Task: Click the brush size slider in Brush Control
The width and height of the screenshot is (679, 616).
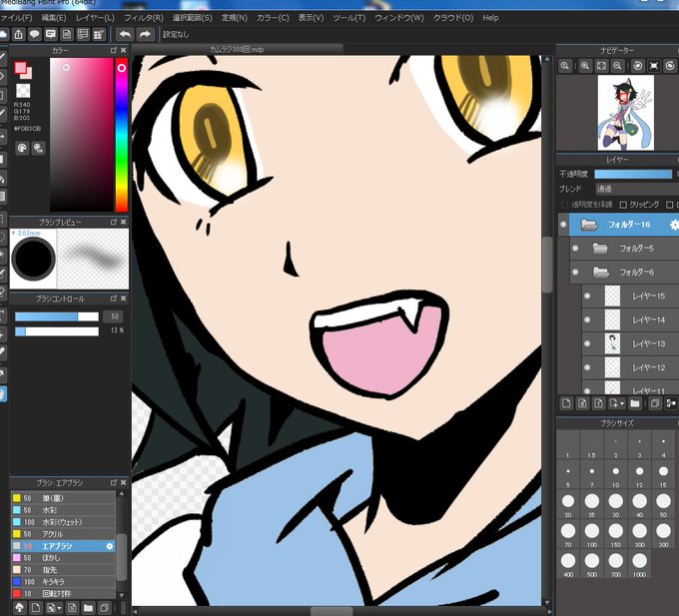Action: pos(57,316)
